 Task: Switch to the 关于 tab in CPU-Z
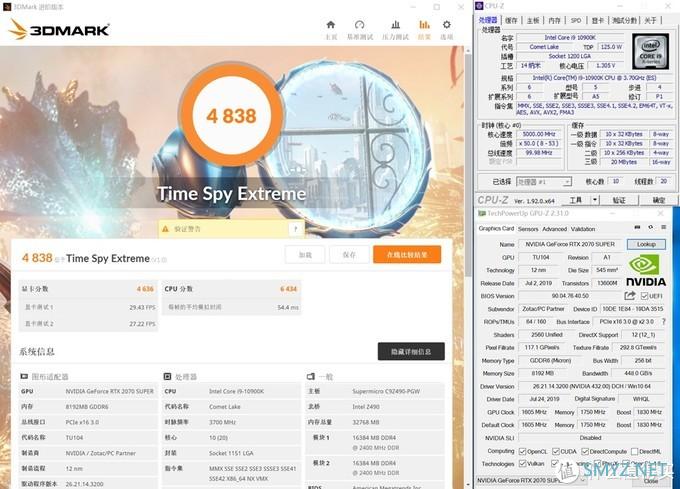point(650,20)
